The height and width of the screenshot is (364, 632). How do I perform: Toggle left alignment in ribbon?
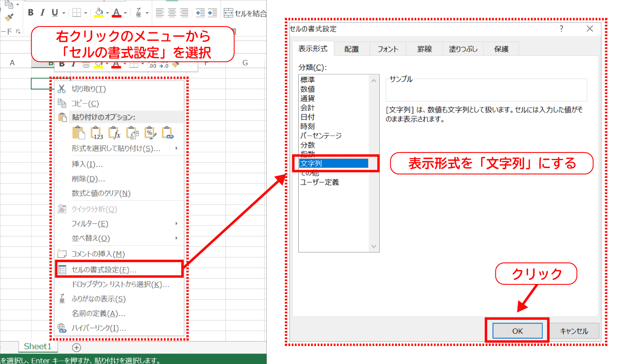click(x=160, y=13)
